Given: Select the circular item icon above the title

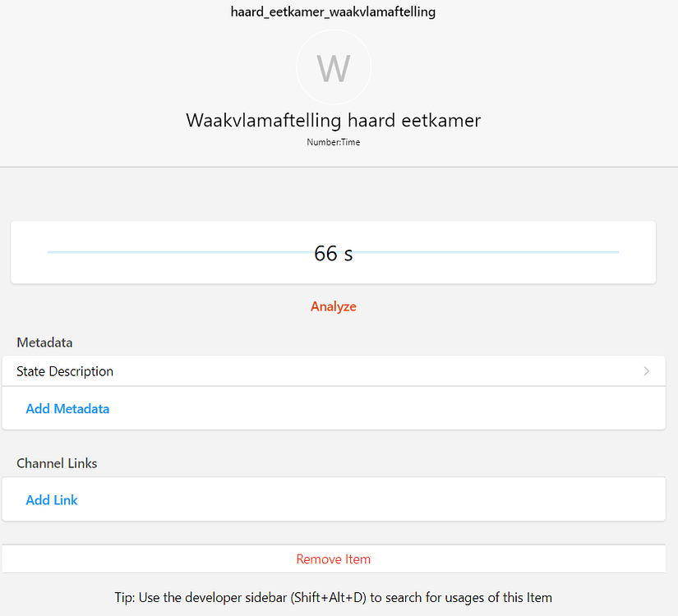Looking at the screenshot, I should [x=333, y=67].
